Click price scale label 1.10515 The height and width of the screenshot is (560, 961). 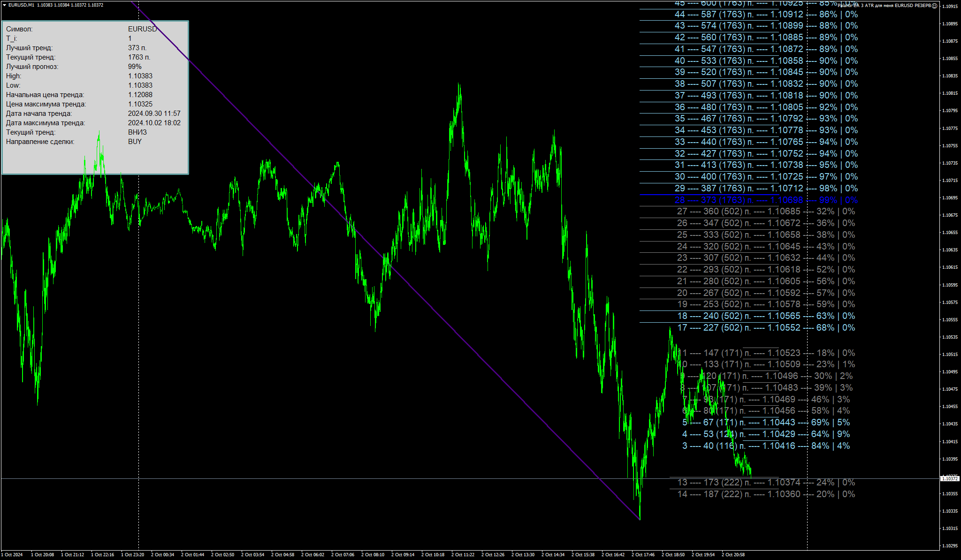tap(950, 354)
